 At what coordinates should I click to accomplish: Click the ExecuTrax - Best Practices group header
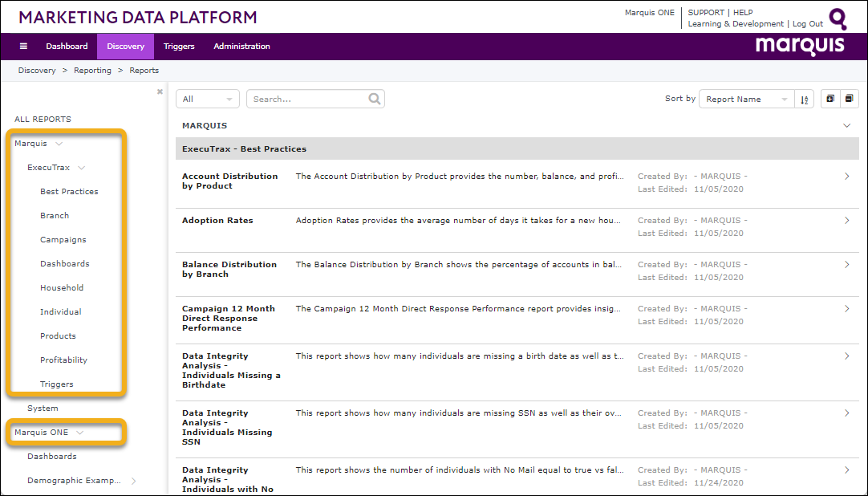click(x=517, y=149)
